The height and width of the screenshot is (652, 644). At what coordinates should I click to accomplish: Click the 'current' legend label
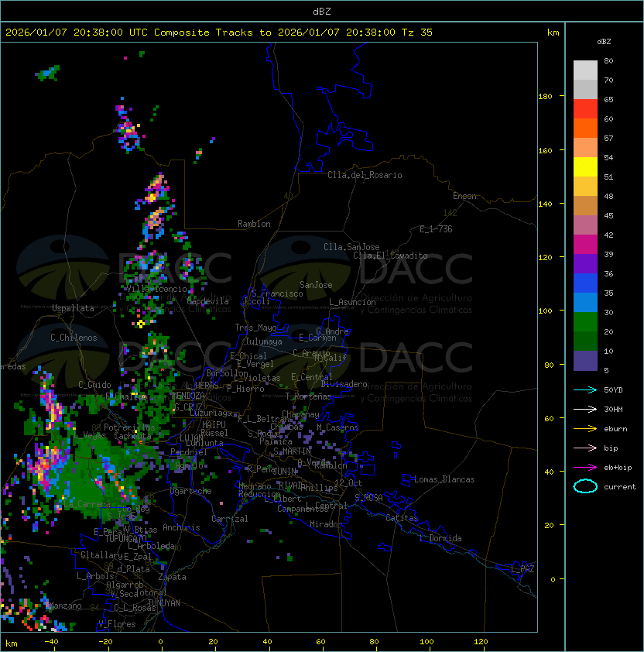pyautogui.click(x=620, y=487)
